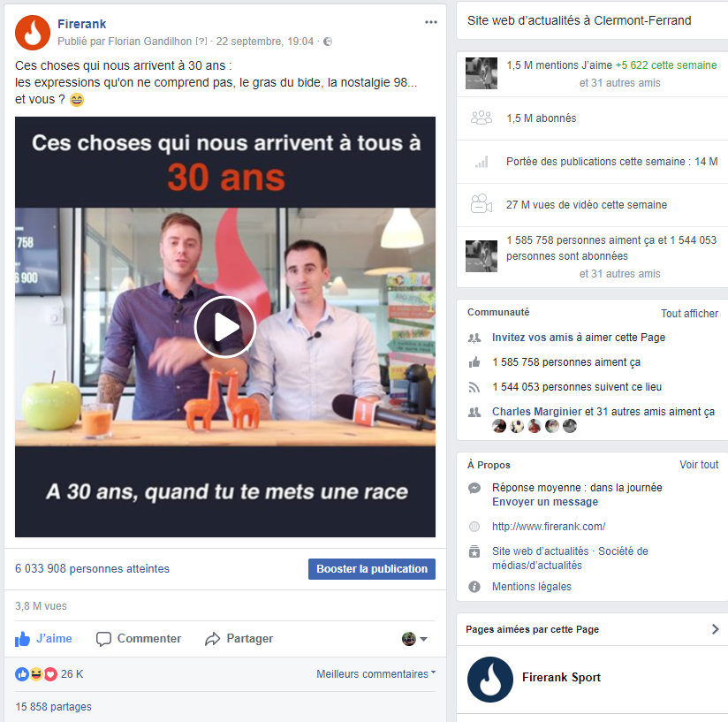Open Tout afficher in Communauté

(689, 314)
